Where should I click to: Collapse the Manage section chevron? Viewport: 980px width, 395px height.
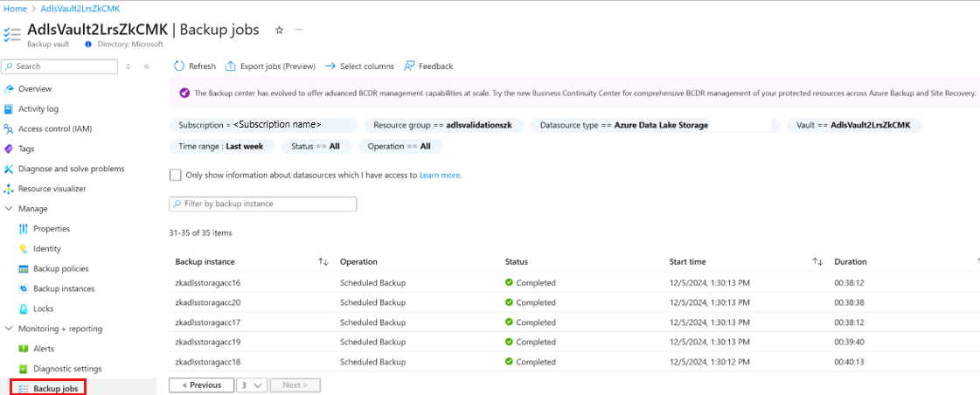[x=9, y=209]
